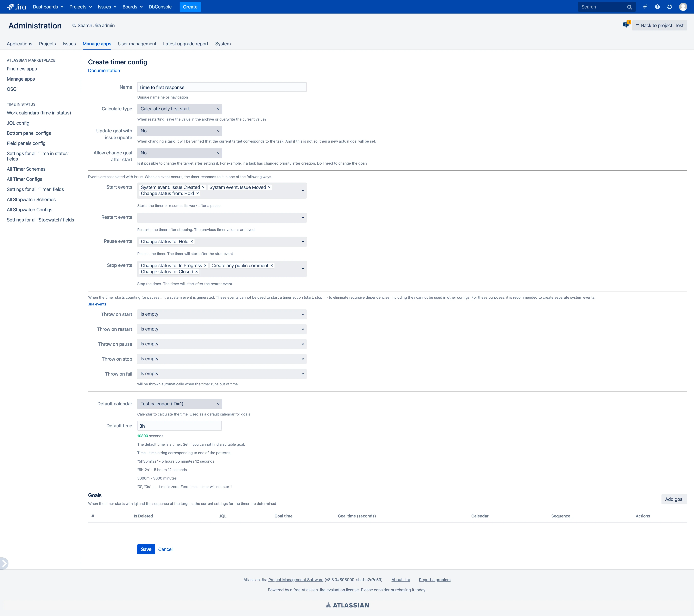Remove Create any public comment stop event

272,266
